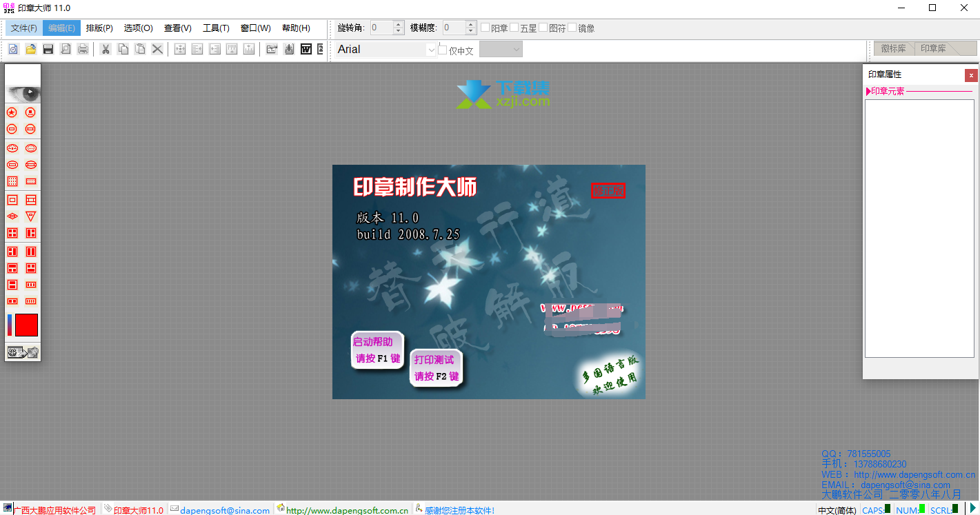Open the 编辑(E) menu
The width and height of the screenshot is (980, 515).
(x=61, y=28)
